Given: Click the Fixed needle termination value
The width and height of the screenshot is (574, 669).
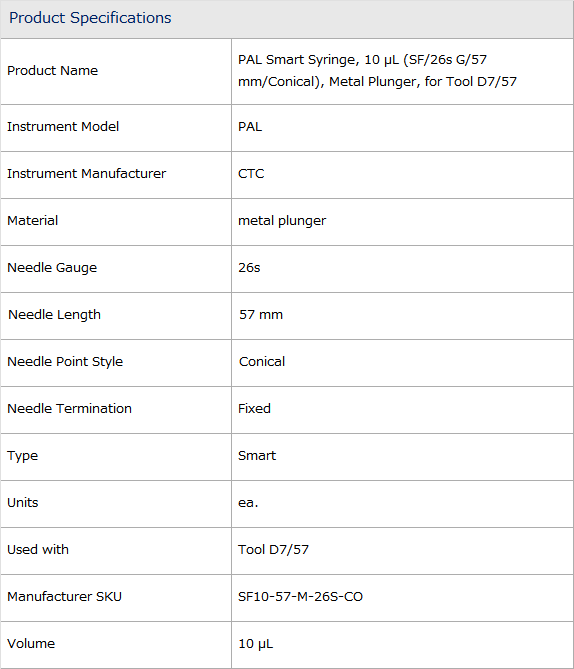Looking at the screenshot, I should [x=254, y=408].
